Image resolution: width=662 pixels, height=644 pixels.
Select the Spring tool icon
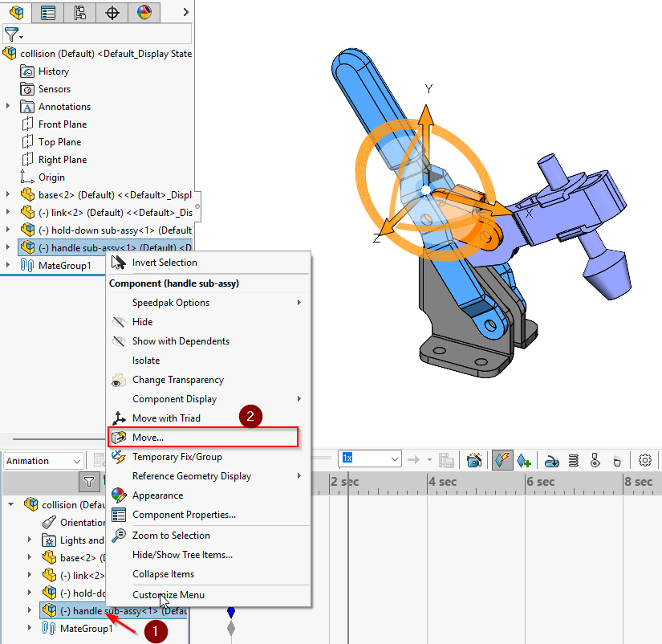pyautogui.click(x=573, y=460)
